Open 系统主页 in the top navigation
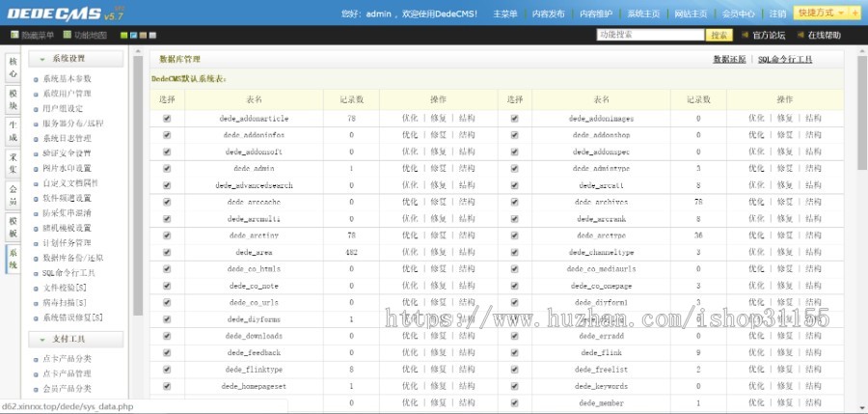868x414 pixels. 643,14
